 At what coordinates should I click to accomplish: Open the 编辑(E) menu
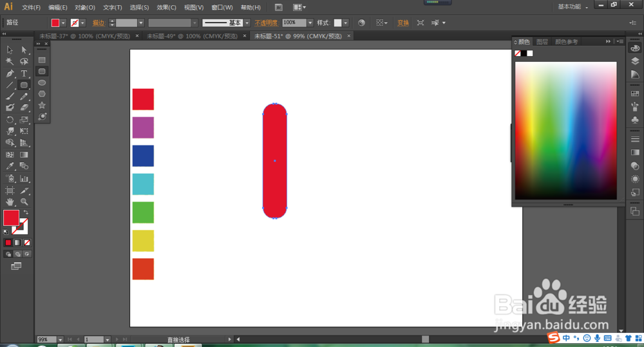[57, 7]
